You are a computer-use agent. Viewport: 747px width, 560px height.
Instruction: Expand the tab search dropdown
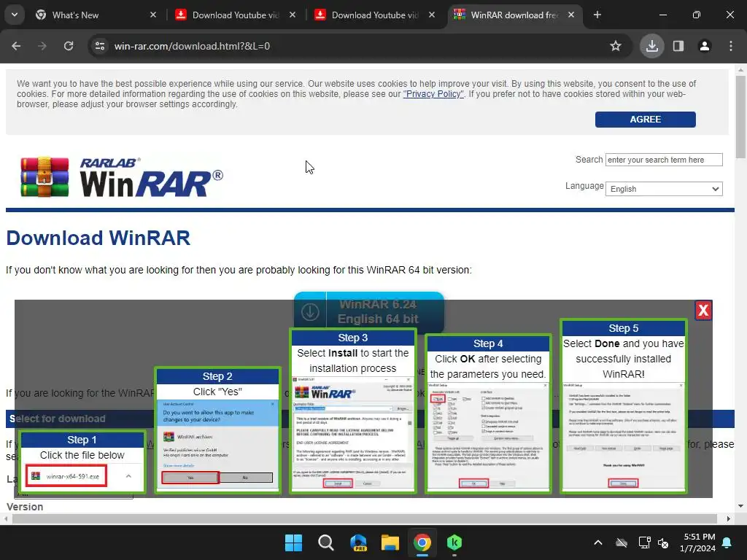pyautogui.click(x=15, y=15)
